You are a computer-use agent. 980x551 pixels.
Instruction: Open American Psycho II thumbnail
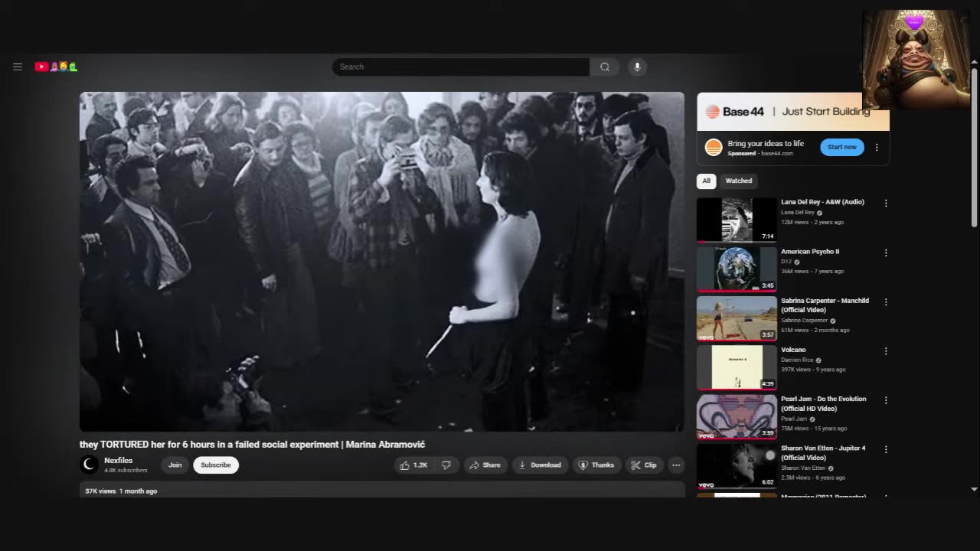737,269
